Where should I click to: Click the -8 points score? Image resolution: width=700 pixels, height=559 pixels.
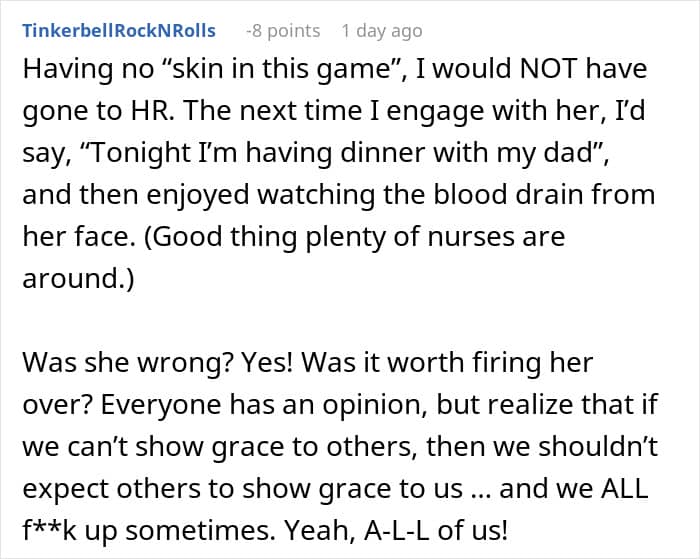[283, 31]
